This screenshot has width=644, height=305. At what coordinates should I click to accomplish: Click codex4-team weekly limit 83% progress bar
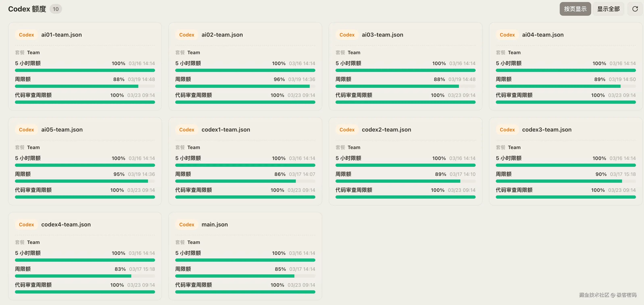tap(85, 276)
